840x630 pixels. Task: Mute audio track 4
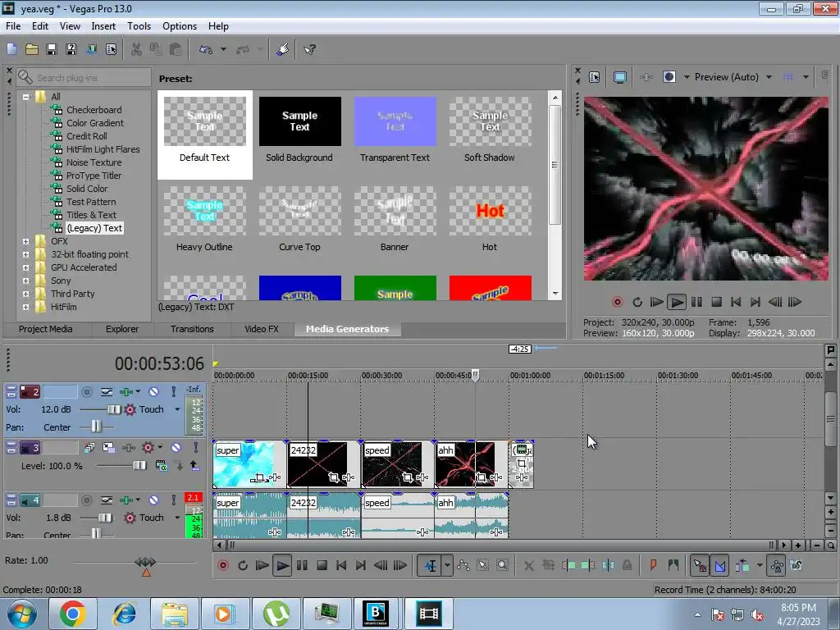point(153,500)
